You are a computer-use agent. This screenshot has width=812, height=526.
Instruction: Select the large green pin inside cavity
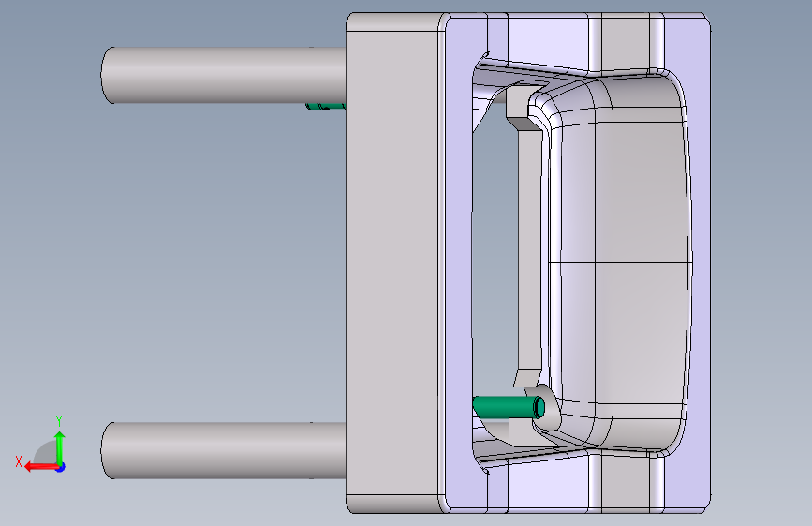[509, 407]
